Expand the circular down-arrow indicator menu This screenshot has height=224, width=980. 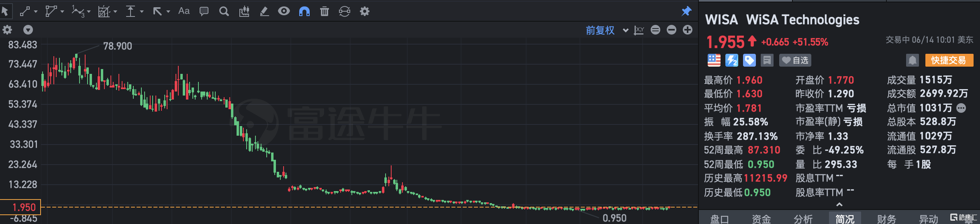coord(28,30)
